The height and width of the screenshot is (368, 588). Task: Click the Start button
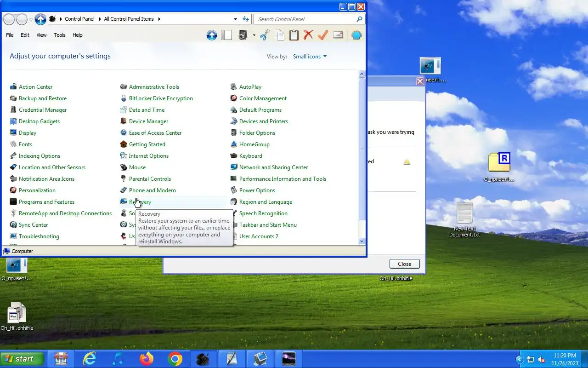click(x=22, y=359)
